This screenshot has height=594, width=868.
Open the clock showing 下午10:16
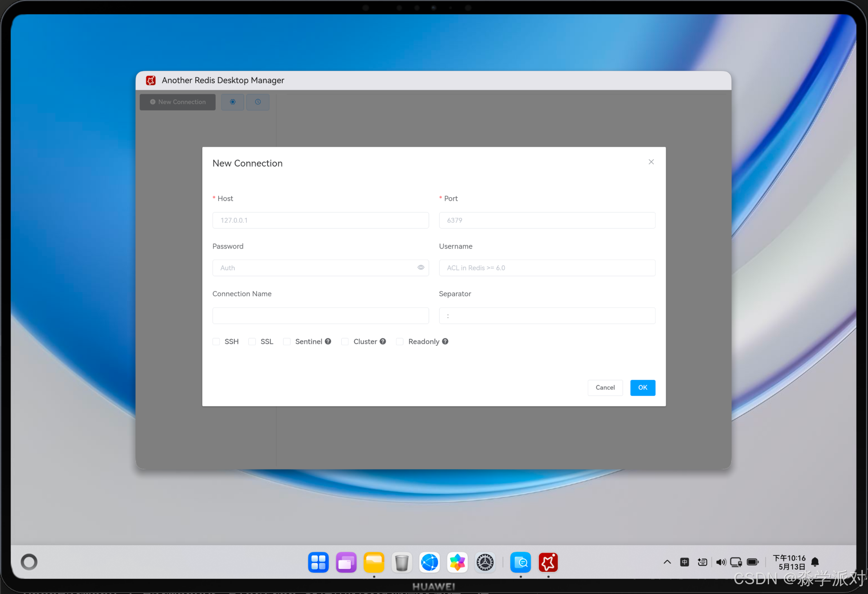789,558
